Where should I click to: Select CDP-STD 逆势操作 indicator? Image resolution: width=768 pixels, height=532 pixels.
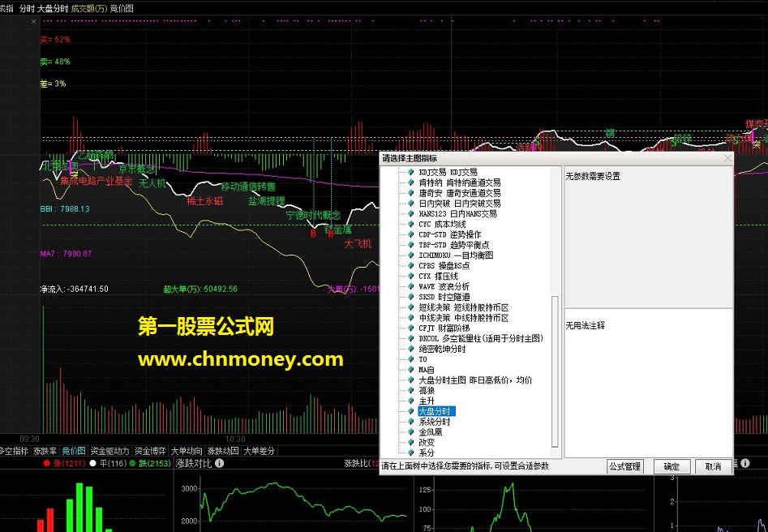449,234
